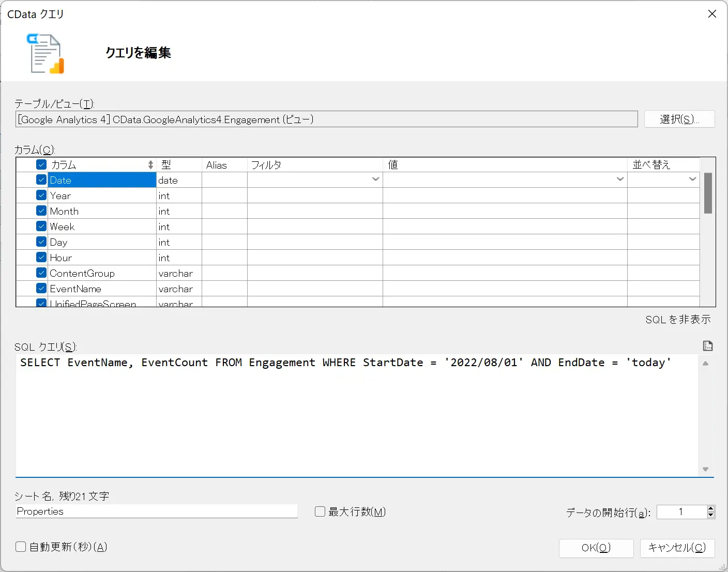
Task: Enable the 最大行数 checkbox
Action: 320,511
